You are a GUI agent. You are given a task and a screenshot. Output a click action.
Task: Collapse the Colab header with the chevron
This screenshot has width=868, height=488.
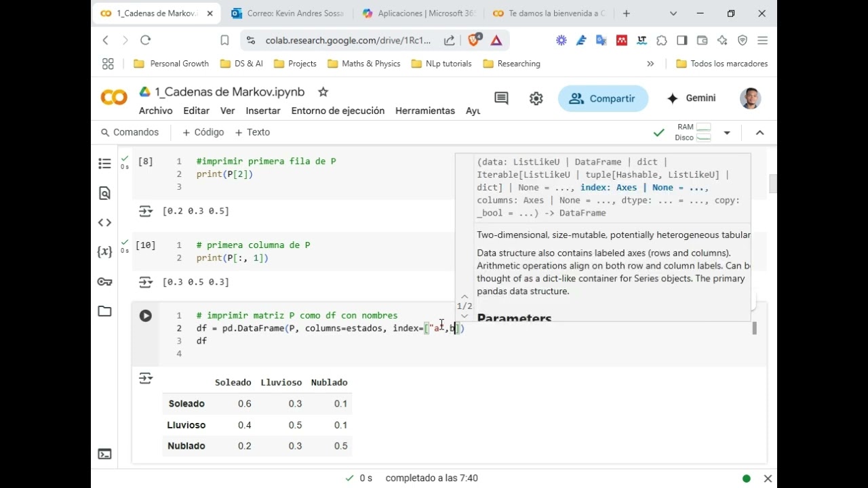coord(759,133)
